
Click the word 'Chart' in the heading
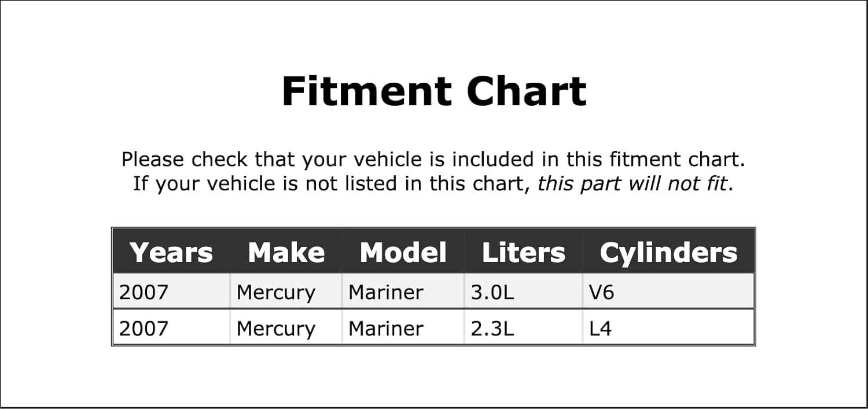(527, 91)
